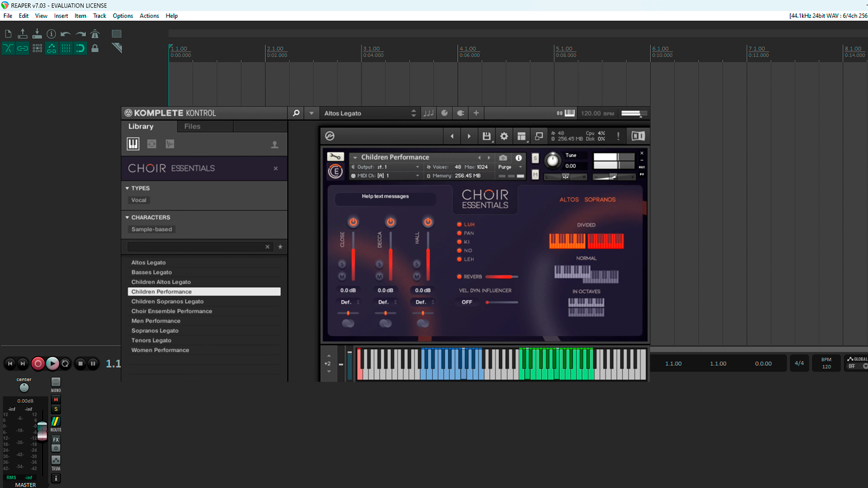The image size is (868, 488).
Task: Click the Redo arrow icon
Action: pyautogui.click(x=81, y=34)
